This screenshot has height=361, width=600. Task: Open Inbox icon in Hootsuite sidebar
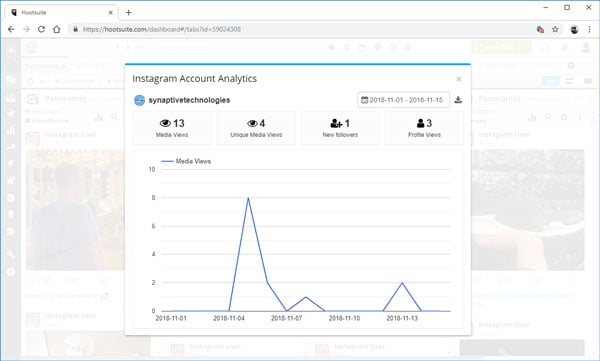tap(11, 97)
